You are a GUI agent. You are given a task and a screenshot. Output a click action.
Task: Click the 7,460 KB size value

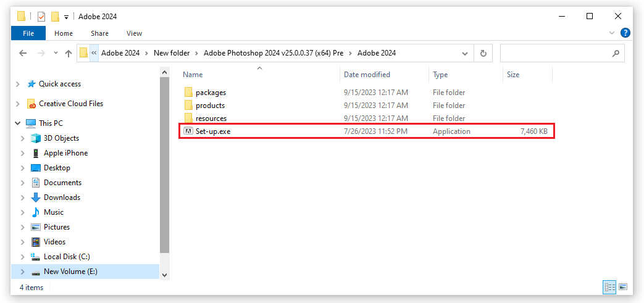pyautogui.click(x=533, y=131)
